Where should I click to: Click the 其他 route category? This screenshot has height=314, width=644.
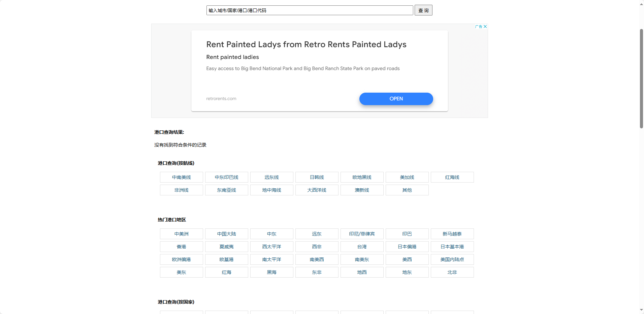click(x=407, y=190)
